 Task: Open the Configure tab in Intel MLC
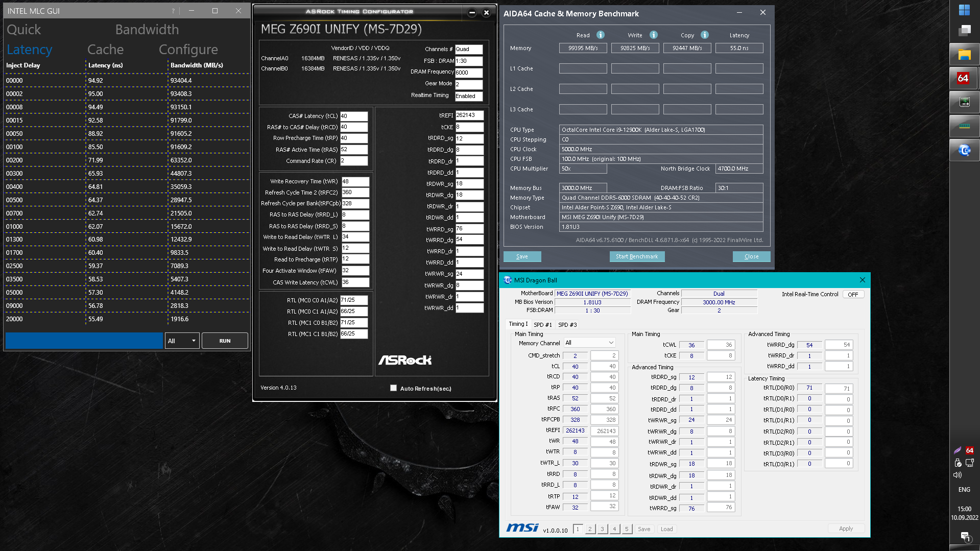coord(188,50)
